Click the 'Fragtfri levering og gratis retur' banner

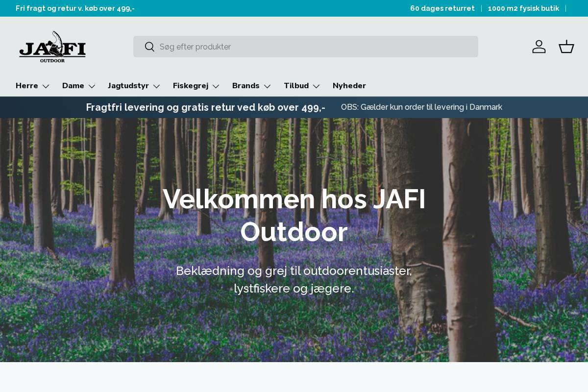pyautogui.click(x=206, y=107)
